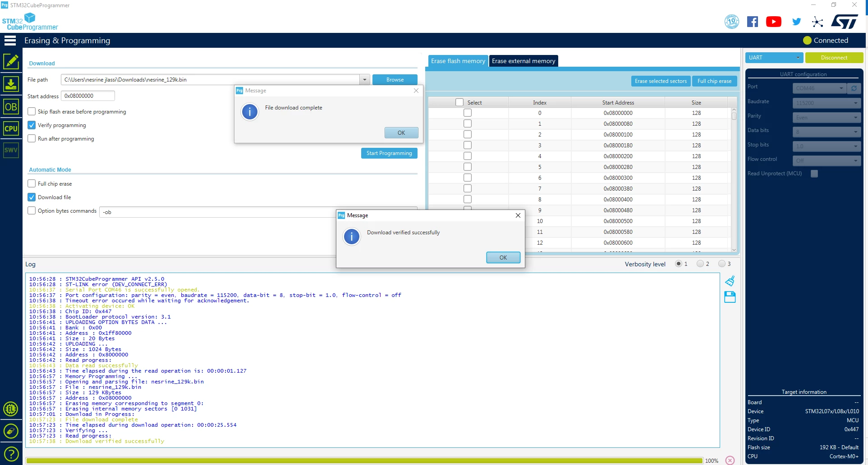Screen dimensions: 868x465
Task: Cancel operation using the progress bar X icon
Action: coord(730,460)
